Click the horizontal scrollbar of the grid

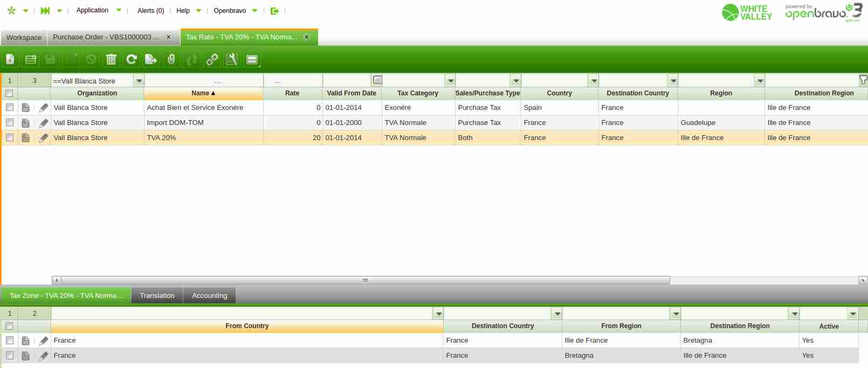(x=365, y=280)
